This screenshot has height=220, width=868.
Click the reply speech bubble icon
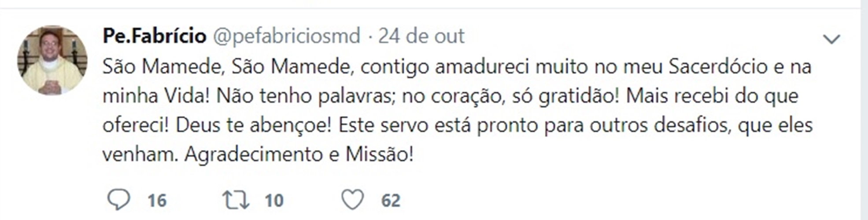pyautogui.click(x=118, y=200)
